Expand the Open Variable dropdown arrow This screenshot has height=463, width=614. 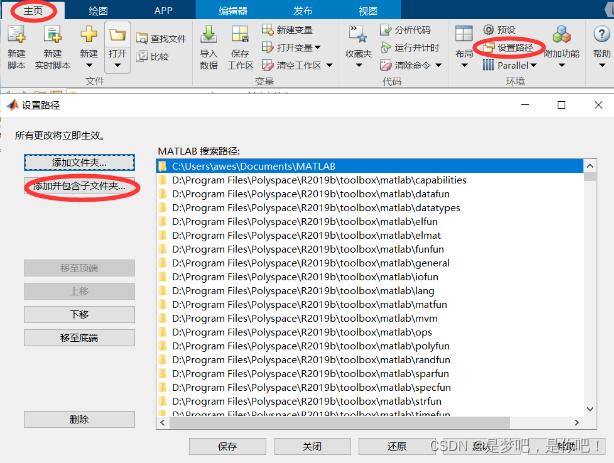point(318,47)
